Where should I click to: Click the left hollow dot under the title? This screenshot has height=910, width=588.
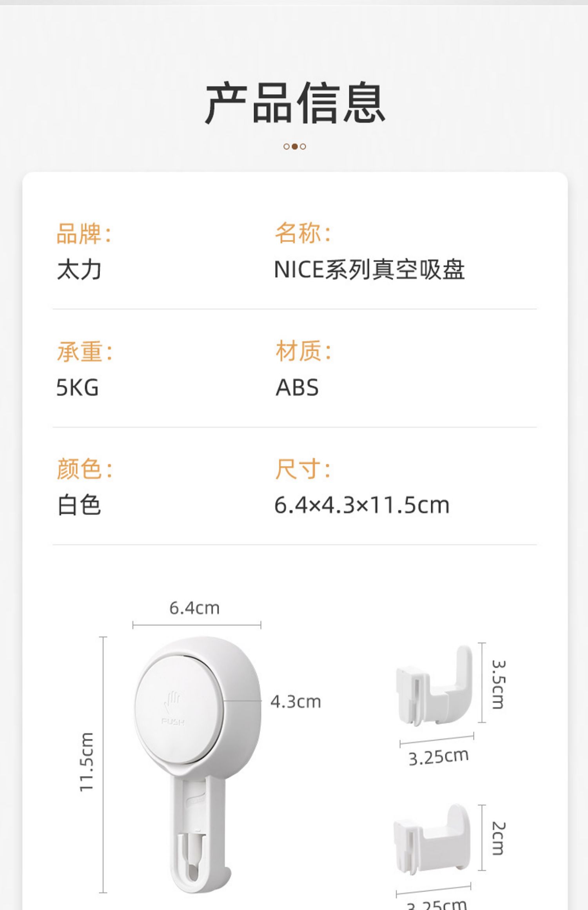(x=287, y=147)
